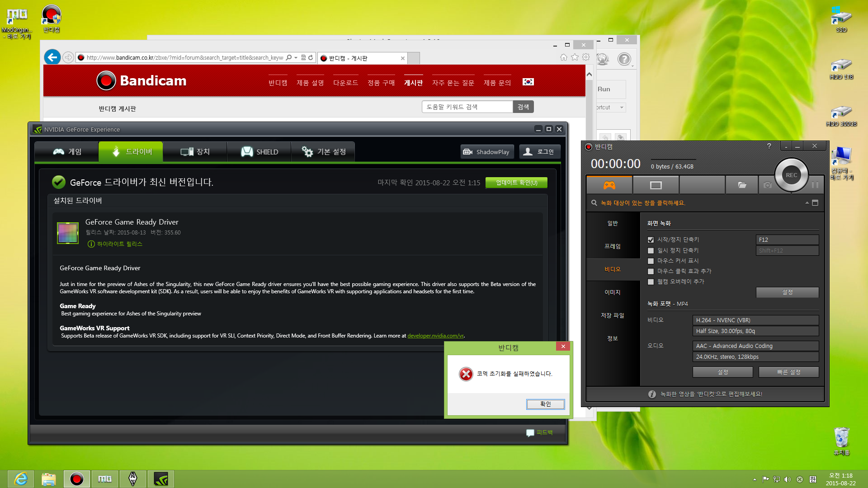Open 다운로드 menu on Bandicam website

[x=345, y=83]
